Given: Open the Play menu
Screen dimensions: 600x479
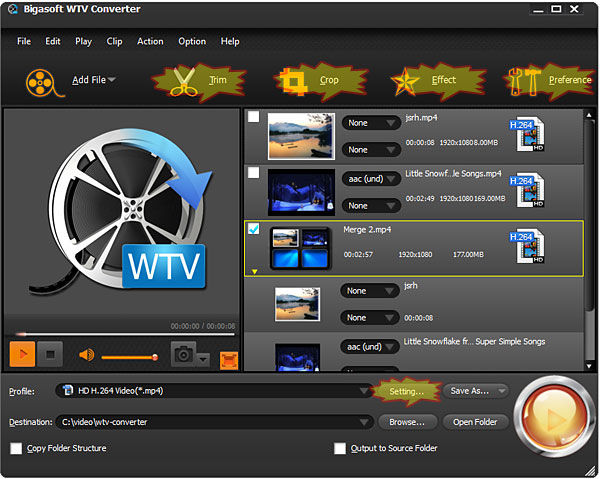Looking at the screenshot, I should click(83, 41).
